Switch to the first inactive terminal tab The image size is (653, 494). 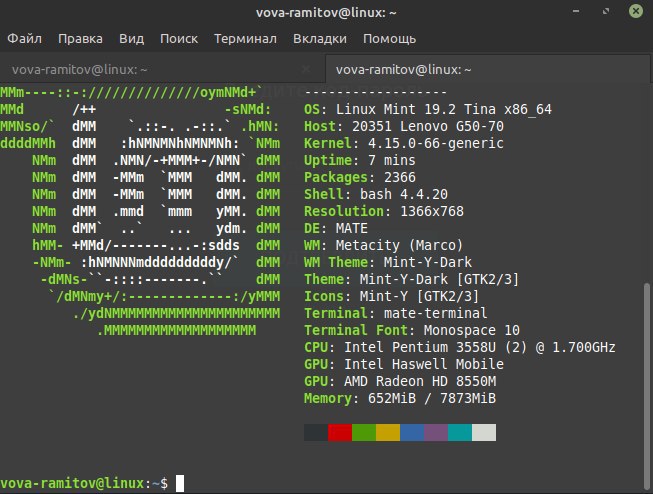(x=162, y=69)
